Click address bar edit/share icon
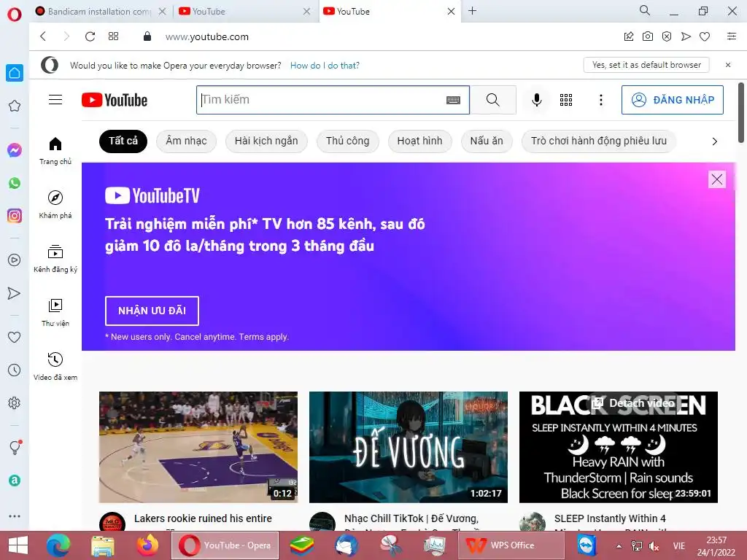The width and height of the screenshot is (747, 560). tap(629, 36)
